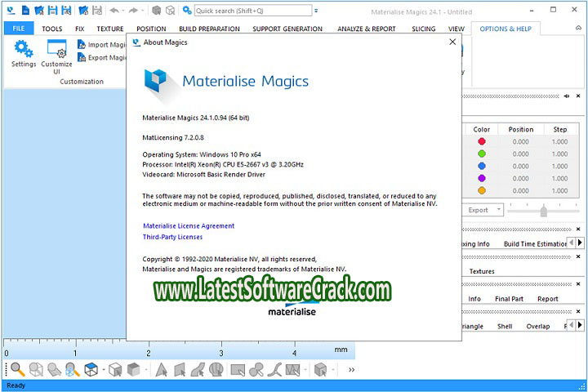Create a new project with the blank document icon
The width and height of the screenshot is (588, 392).
click(x=25, y=11)
